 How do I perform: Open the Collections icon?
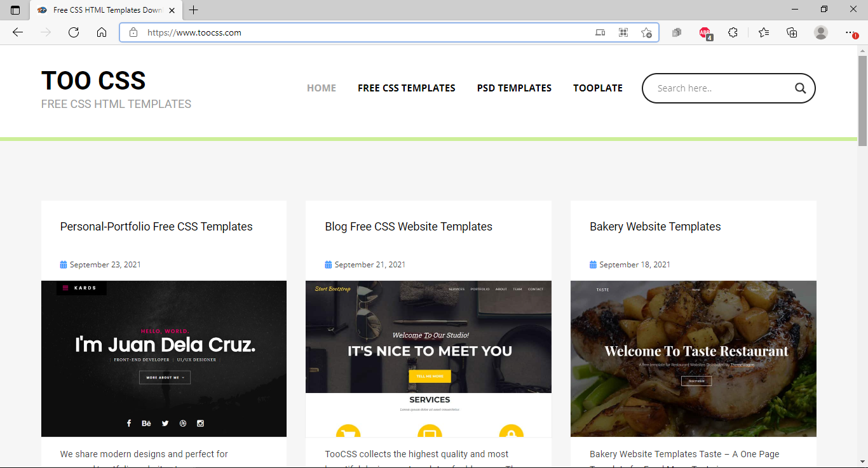(792, 32)
